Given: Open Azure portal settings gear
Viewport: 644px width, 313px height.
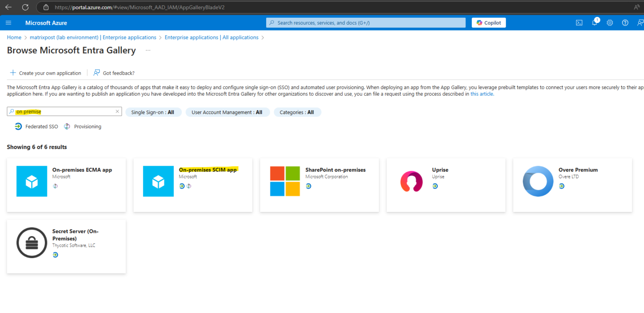Looking at the screenshot, I should point(610,23).
